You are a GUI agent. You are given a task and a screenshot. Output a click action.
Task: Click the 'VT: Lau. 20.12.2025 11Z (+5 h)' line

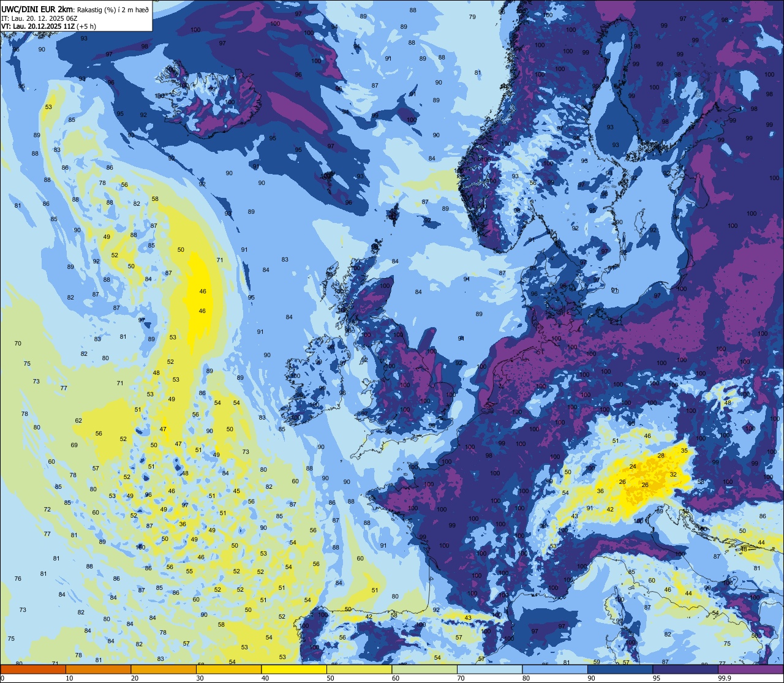pyautogui.click(x=48, y=26)
